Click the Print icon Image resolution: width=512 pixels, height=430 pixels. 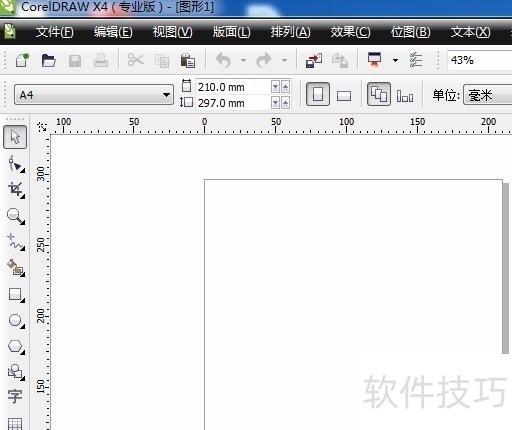(x=101, y=61)
